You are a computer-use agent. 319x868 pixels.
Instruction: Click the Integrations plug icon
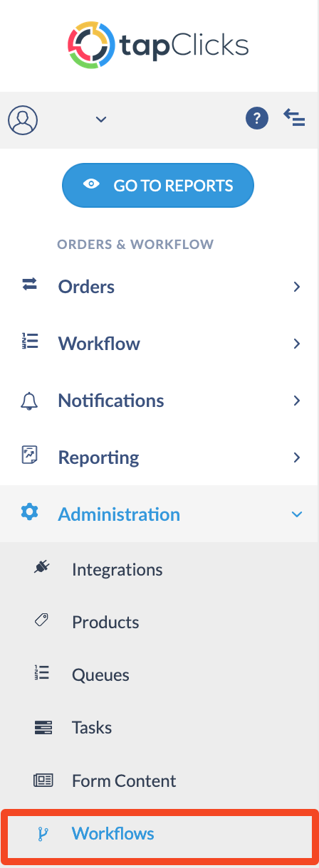pyautogui.click(x=42, y=567)
